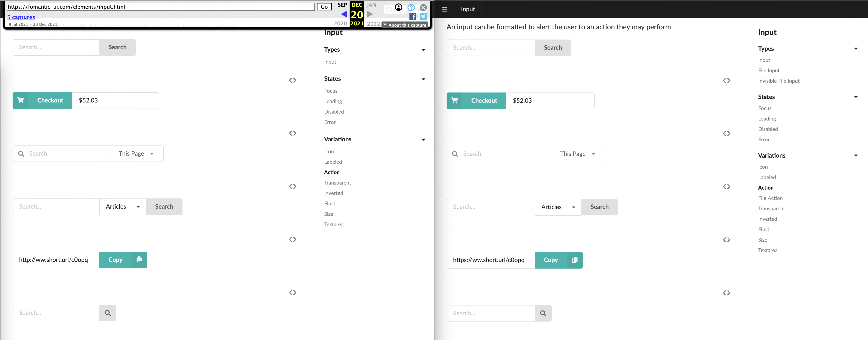Select Textarea in the Variations menu
Screen dimensions: 868x340
(334, 224)
